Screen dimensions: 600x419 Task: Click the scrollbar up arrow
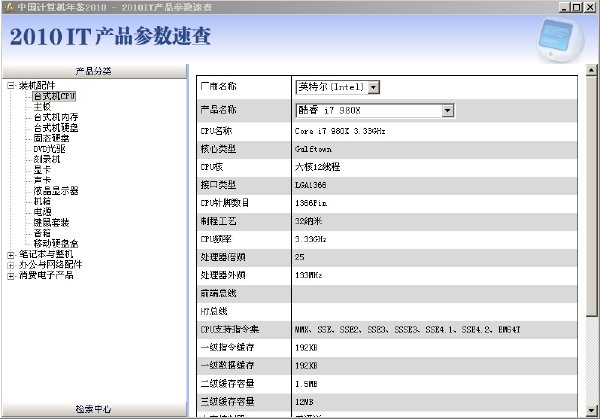[x=591, y=70]
